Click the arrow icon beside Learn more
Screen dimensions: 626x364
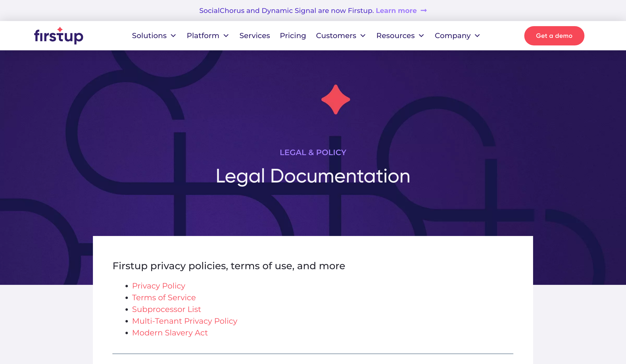coord(424,11)
